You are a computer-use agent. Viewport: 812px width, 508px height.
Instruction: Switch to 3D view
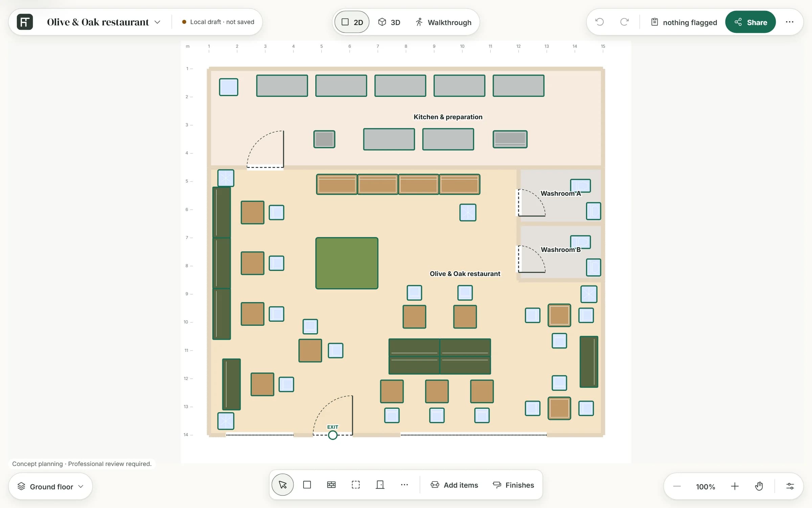pos(389,22)
